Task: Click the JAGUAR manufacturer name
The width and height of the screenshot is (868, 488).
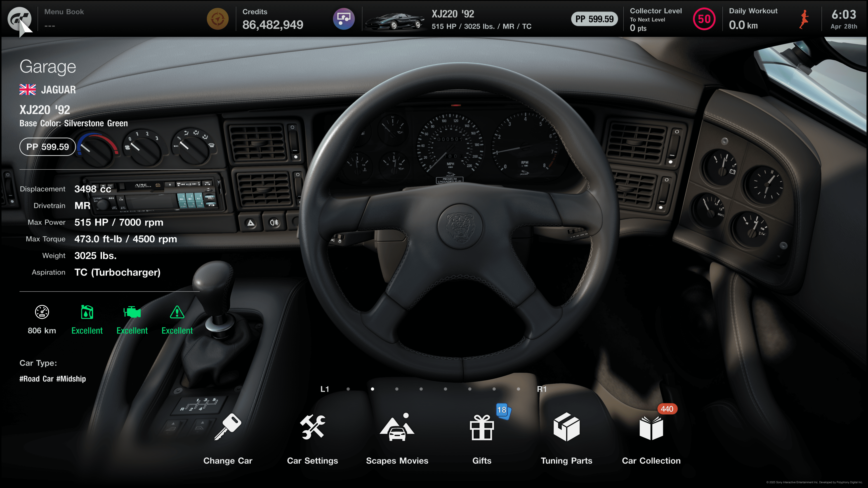Action: tap(58, 90)
